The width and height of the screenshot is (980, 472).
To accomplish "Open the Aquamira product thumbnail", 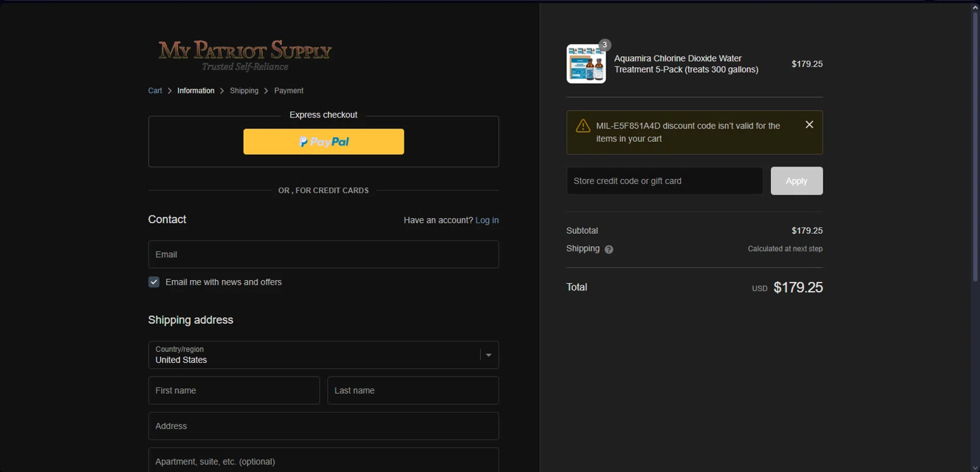I will (x=586, y=64).
